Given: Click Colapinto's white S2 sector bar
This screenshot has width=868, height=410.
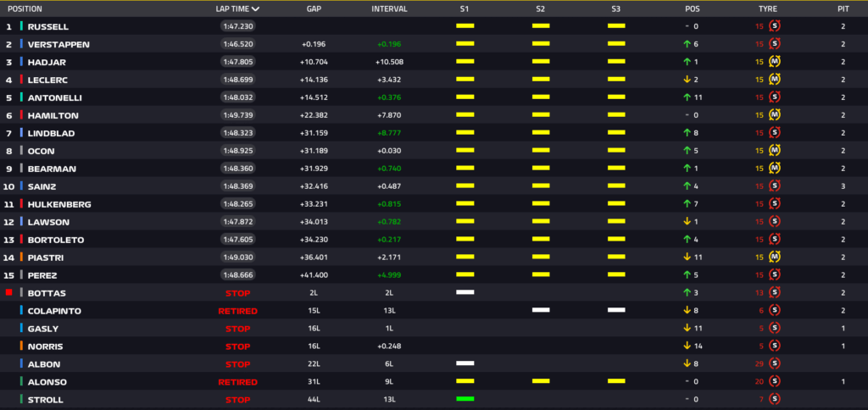Looking at the screenshot, I should (541, 310).
